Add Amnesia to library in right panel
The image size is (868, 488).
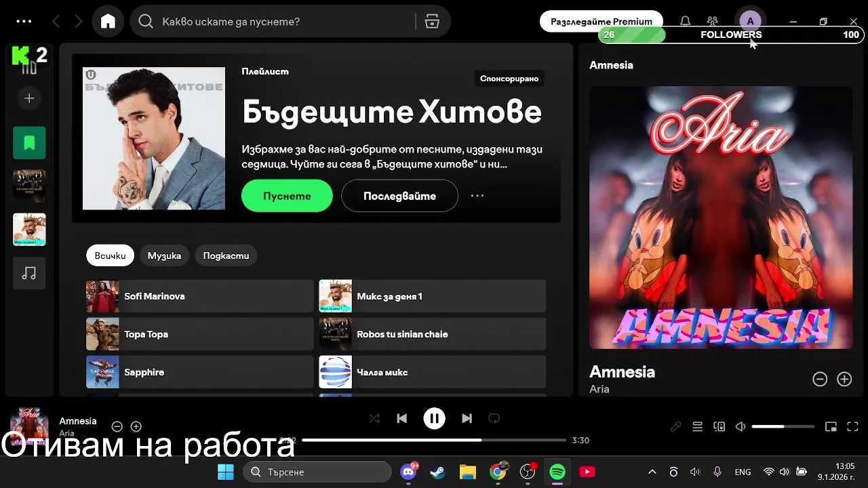pyautogui.click(x=844, y=380)
